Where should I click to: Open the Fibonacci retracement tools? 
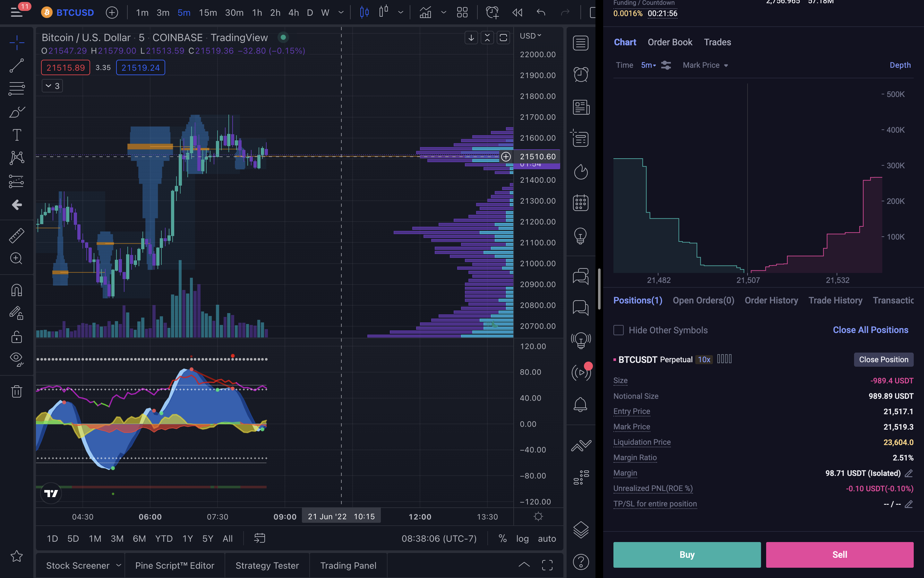[x=17, y=89]
